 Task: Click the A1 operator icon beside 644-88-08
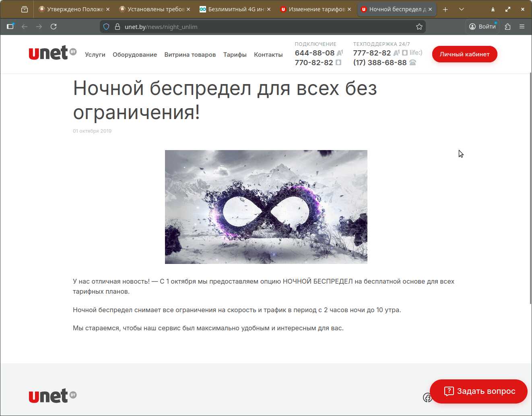(x=340, y=53)
